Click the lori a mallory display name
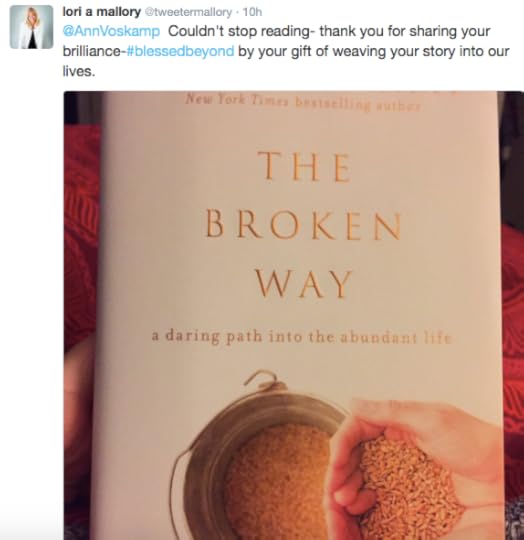Screen dimensions: 524x540 pos(102,12)
